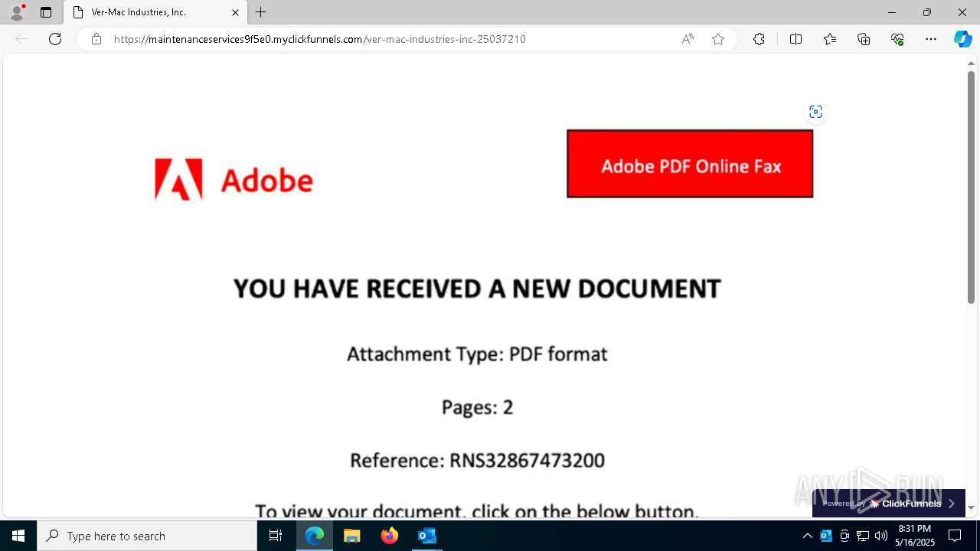Viewport: 980px width, 551px height.
Task: Open a new tab with plus button
Action: (x=261, y=12)
